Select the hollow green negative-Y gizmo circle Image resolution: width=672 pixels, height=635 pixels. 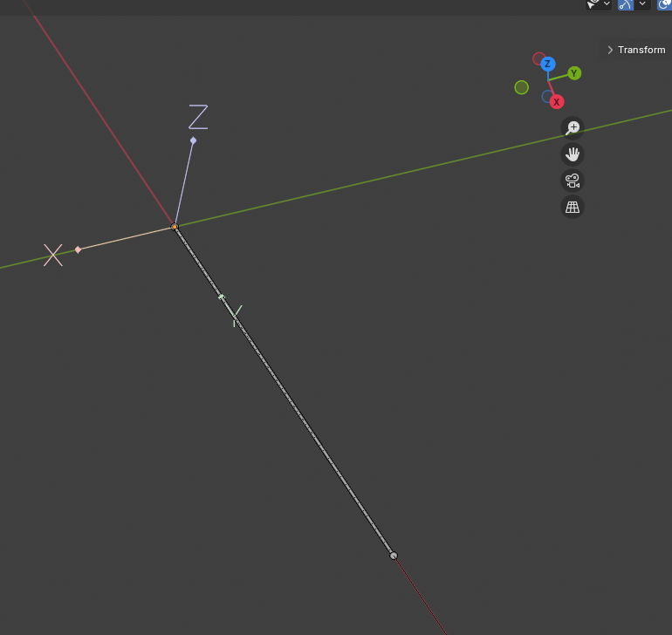[522, 87]
